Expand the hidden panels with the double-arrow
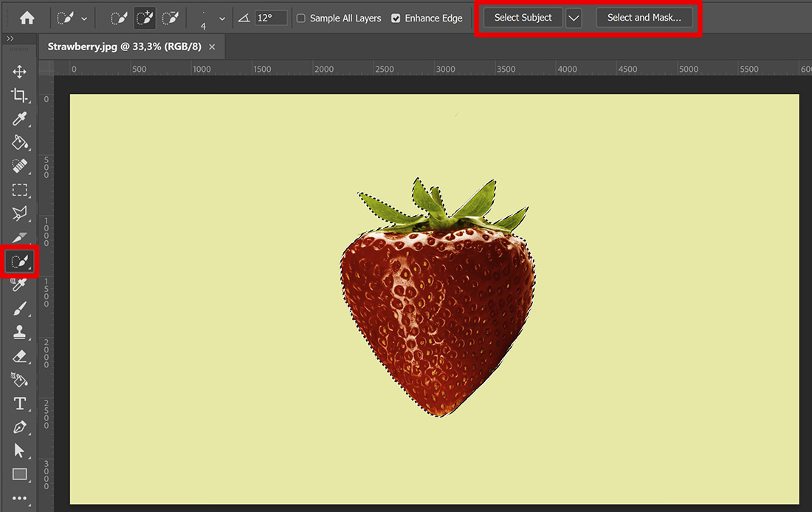The width and height of the screenshot is (812, 512). 10,38
